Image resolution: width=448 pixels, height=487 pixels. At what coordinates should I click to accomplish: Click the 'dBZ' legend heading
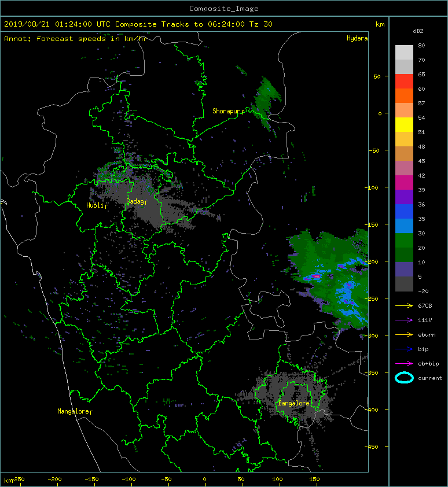418,31
